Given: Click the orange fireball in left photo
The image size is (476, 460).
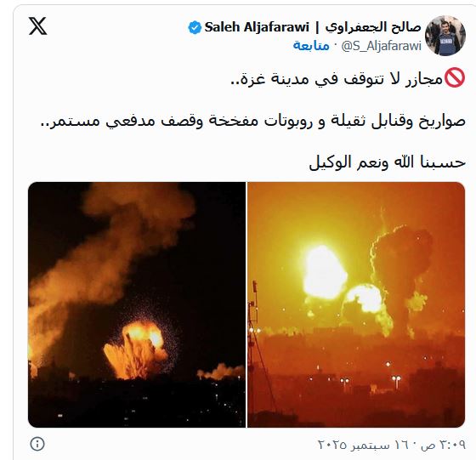Looking at the screenshot, I should (136, 349).
